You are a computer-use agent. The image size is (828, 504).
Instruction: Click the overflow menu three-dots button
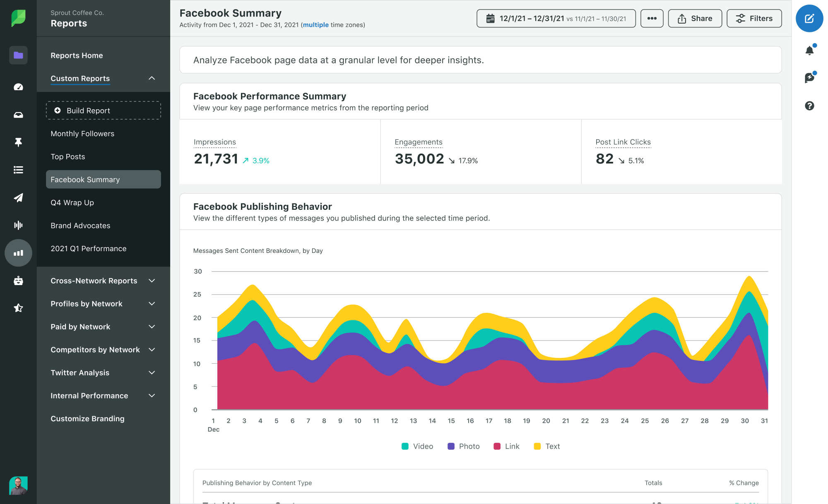pyautogui.click(x=650, y=18)
